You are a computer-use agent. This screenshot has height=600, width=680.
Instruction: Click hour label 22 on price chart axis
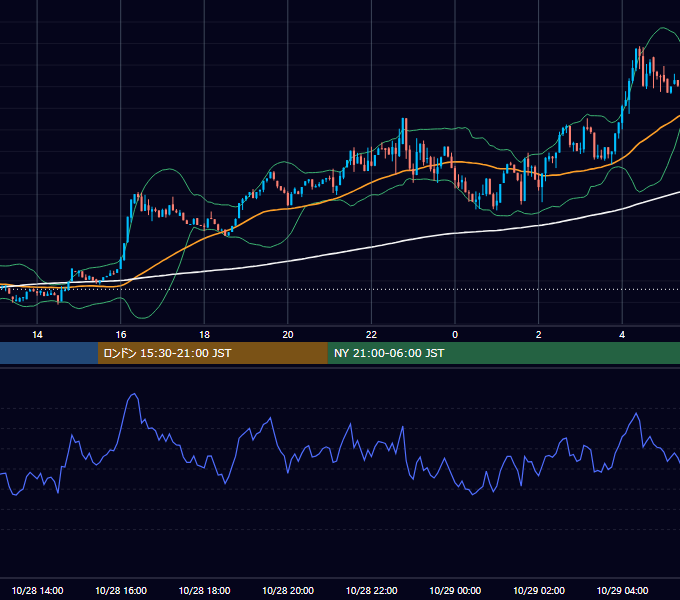coord(371,335)
